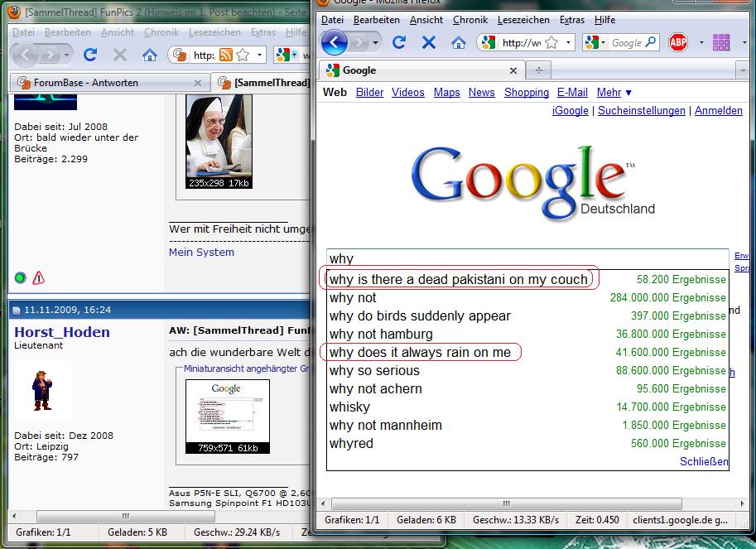
Task: Open the Google screenshot thumbnail 759x571
Action: [228, 417]
